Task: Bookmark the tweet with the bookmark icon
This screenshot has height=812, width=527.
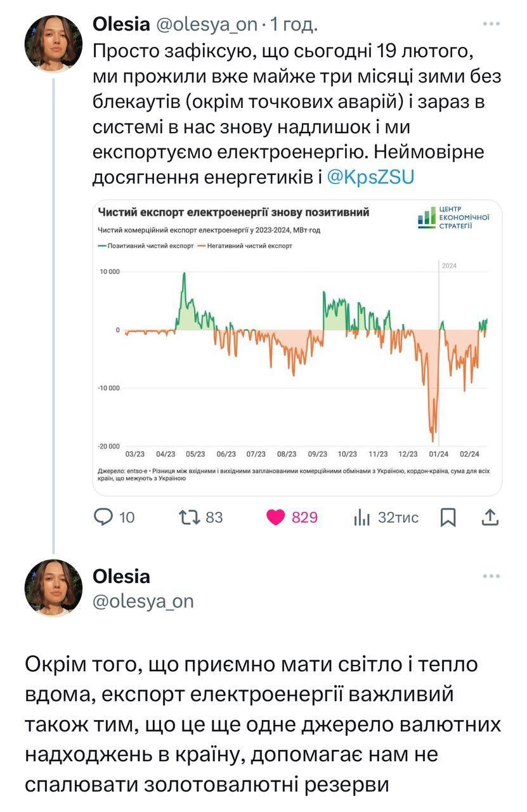Action: [448, 518]
